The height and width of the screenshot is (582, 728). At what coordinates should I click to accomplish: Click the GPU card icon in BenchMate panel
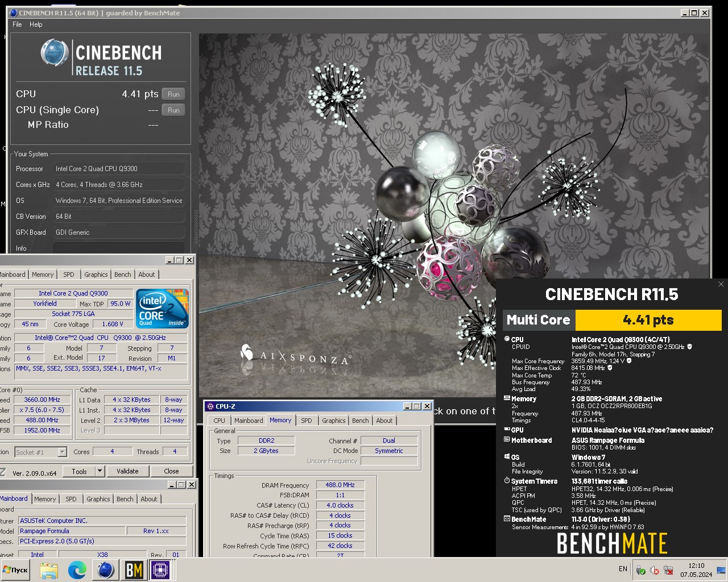point(507,430)
